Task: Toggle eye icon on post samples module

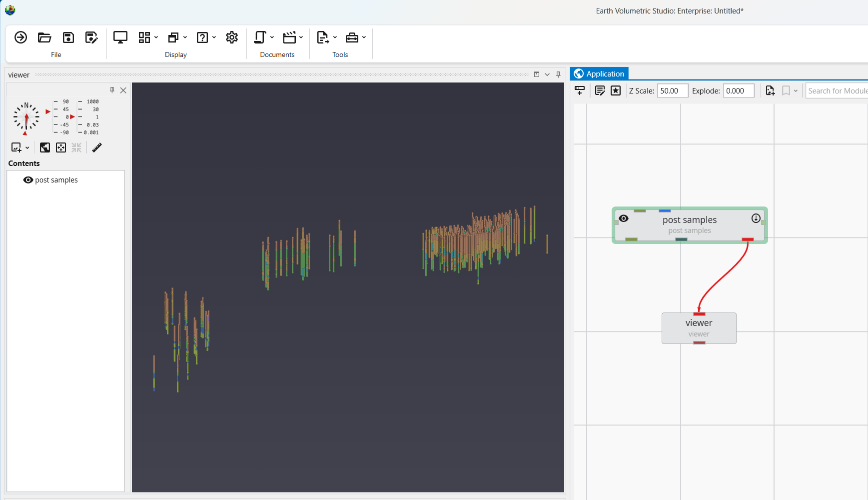Action: pos(624,218)
